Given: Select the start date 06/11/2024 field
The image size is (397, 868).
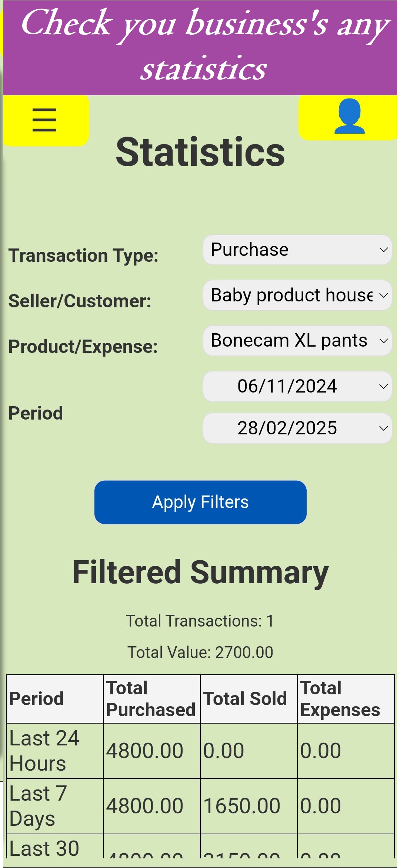Looking at the screenshot, I should click(x=297, y=387).
